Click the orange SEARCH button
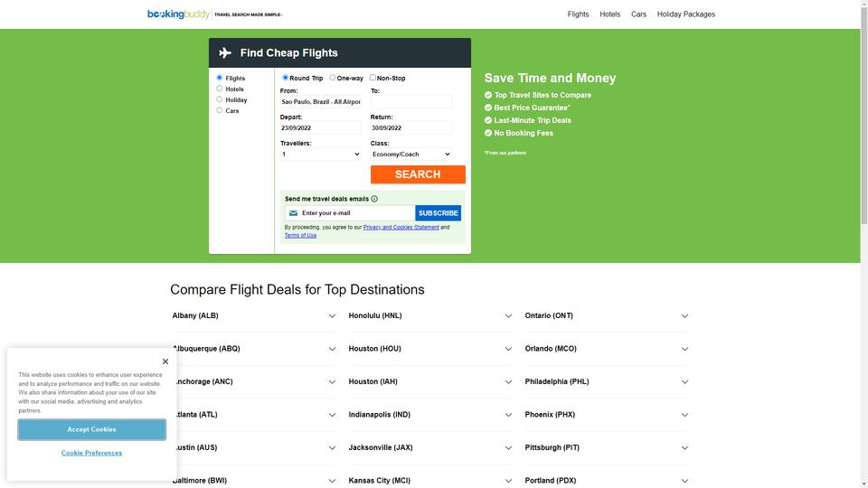The height and width of the screenshot is (488, 868). [418, 174]
